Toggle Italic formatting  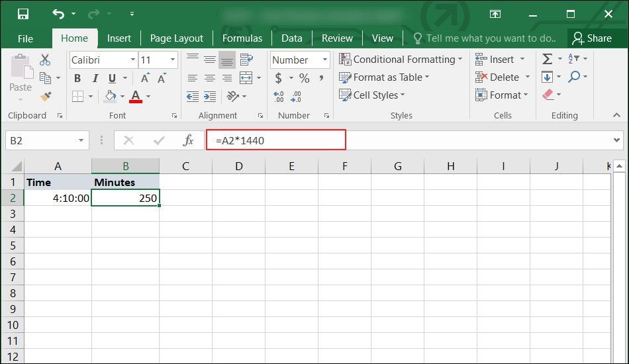coord(95,78)
